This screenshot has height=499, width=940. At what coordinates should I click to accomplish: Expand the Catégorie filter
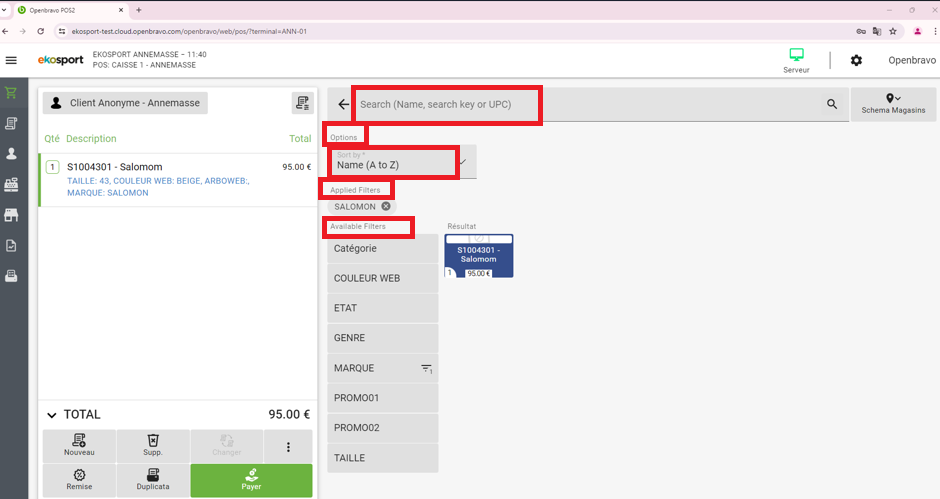pyautogui.click(x=382, y=248)
